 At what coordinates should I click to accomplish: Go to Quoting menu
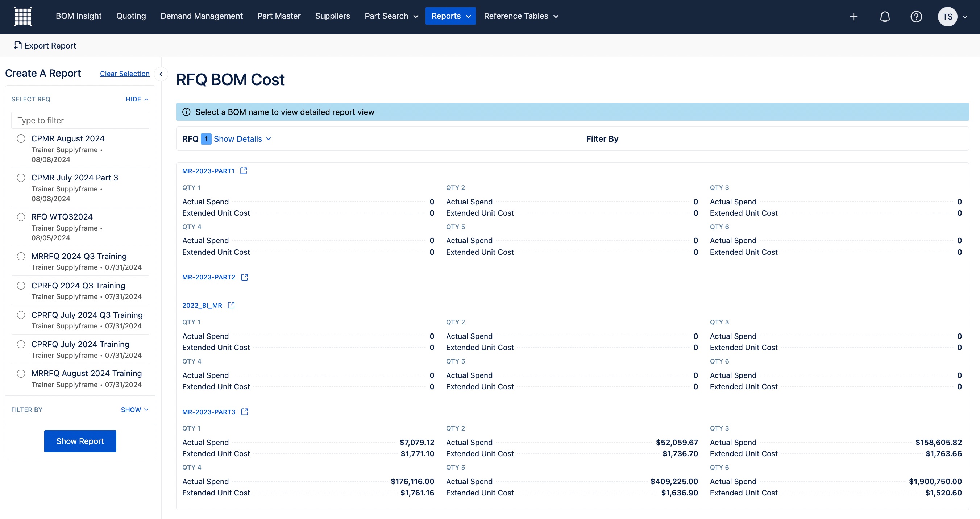(131, 16)
